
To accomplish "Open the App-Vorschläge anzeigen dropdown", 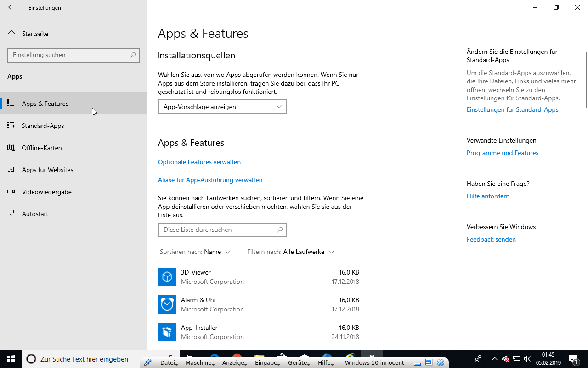I will pos(222,107).
